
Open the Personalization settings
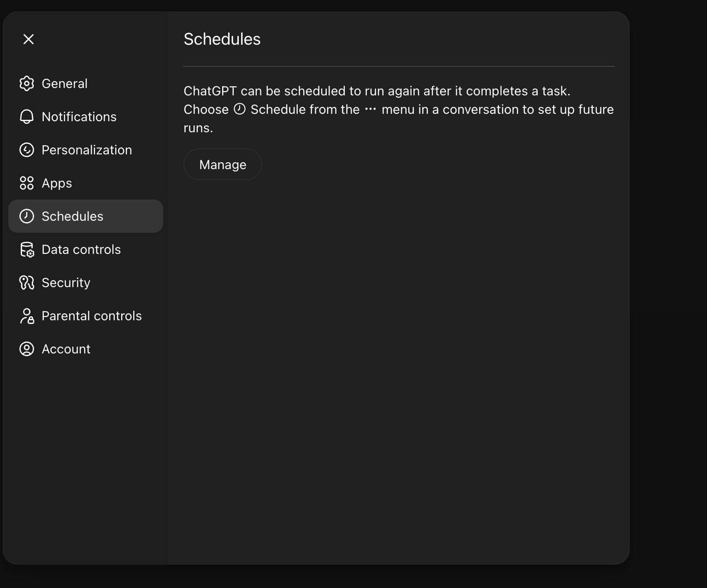coord(87,150)
